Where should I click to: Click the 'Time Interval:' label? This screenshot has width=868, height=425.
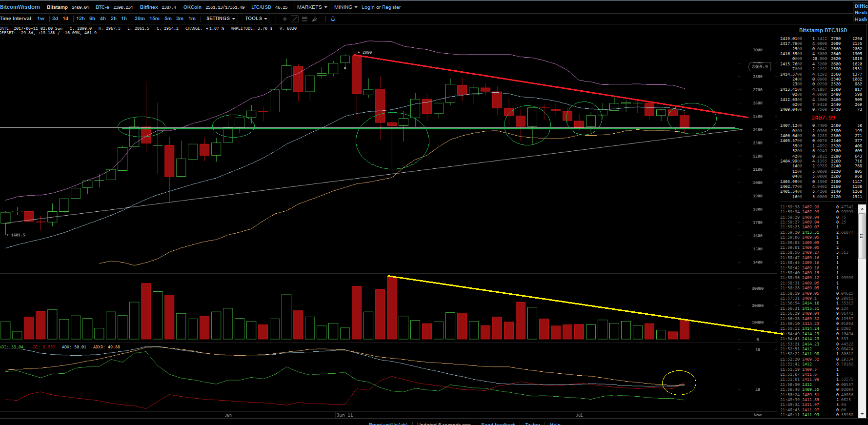[17, 19]
